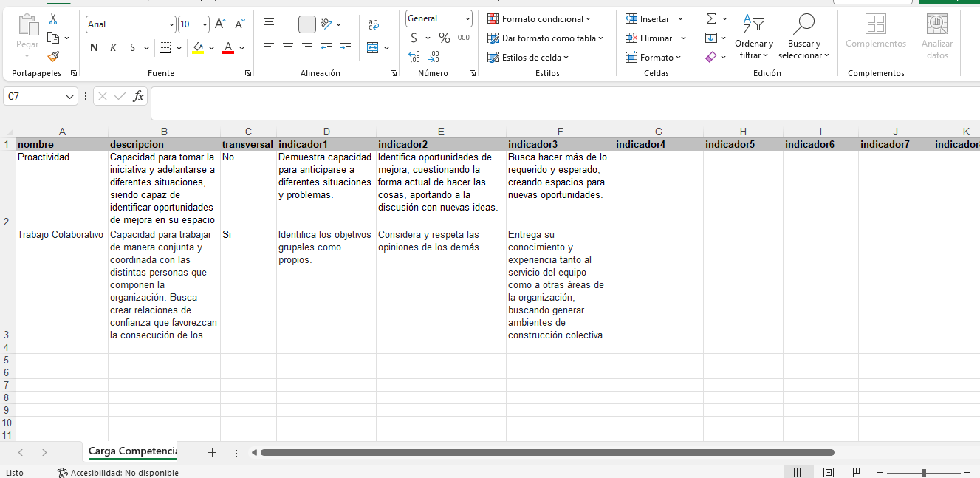
Task: Add a new sheet with plus button
Action: 213,452
